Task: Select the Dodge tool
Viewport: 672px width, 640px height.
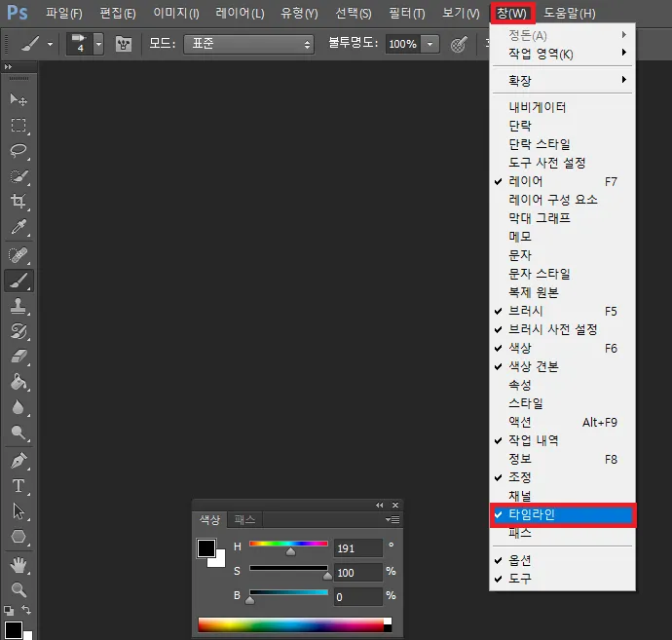Action: tap(19, 433)
